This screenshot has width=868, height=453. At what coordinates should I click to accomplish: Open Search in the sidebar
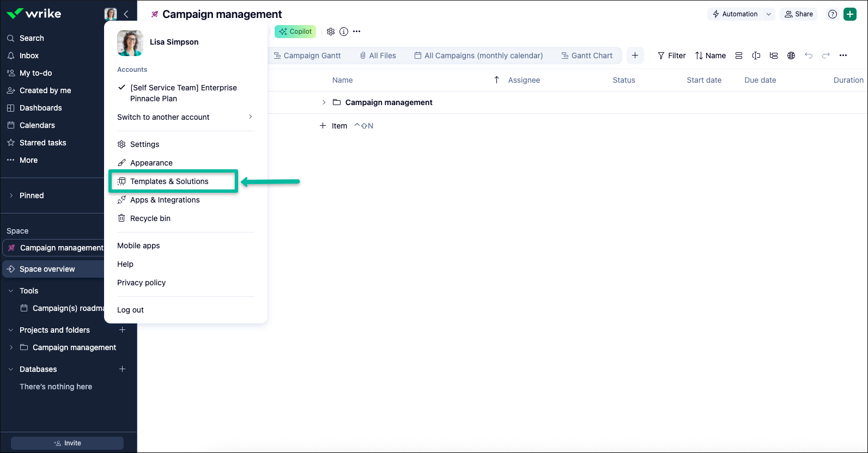point(32,38)
